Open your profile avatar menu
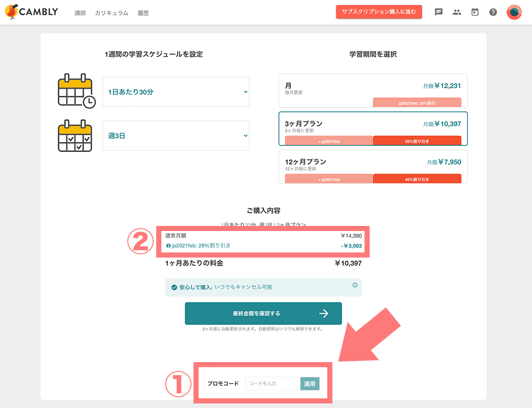Image resolution: width=532 pixels, height=408 pixels. point(514,12)
